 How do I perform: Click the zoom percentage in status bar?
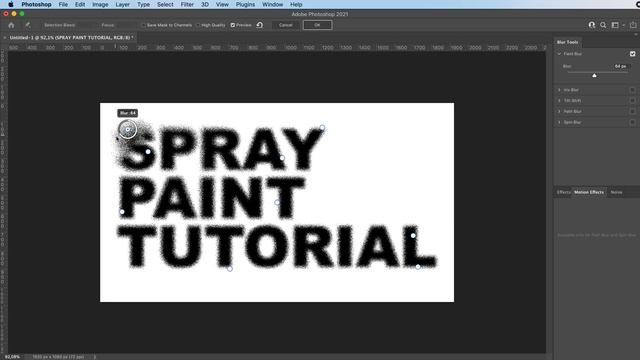point(12,357)
